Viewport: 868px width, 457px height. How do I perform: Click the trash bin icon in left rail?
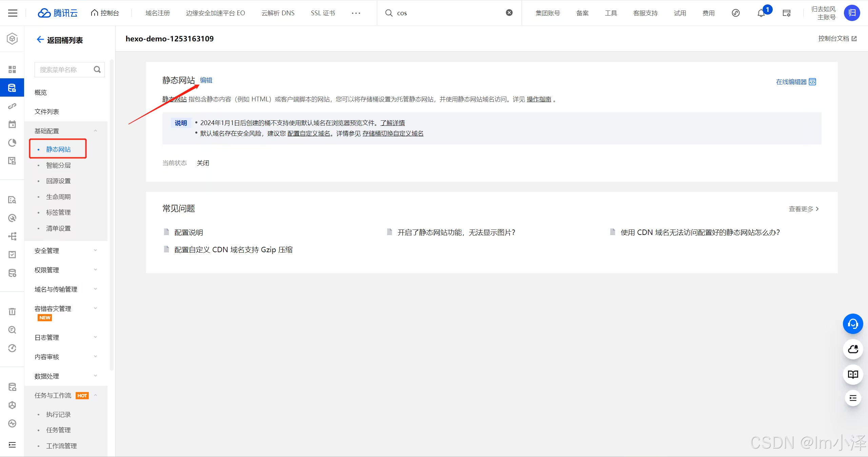coord(12,311)
